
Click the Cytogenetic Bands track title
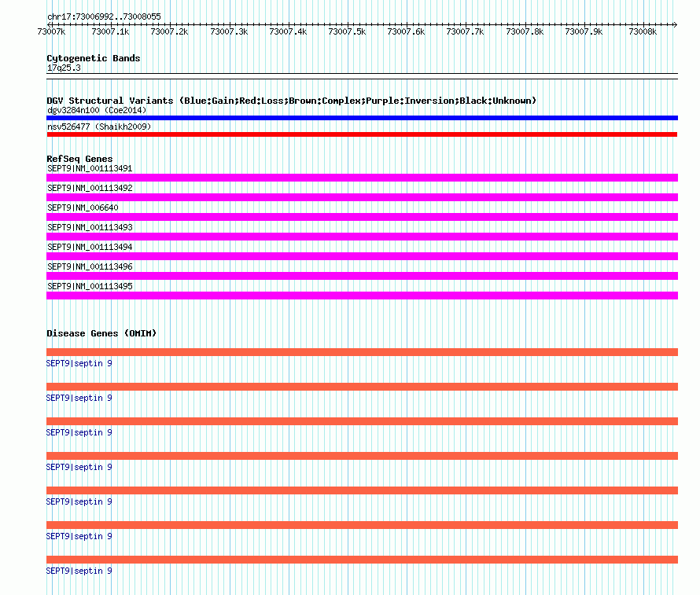tap(94, 58)
